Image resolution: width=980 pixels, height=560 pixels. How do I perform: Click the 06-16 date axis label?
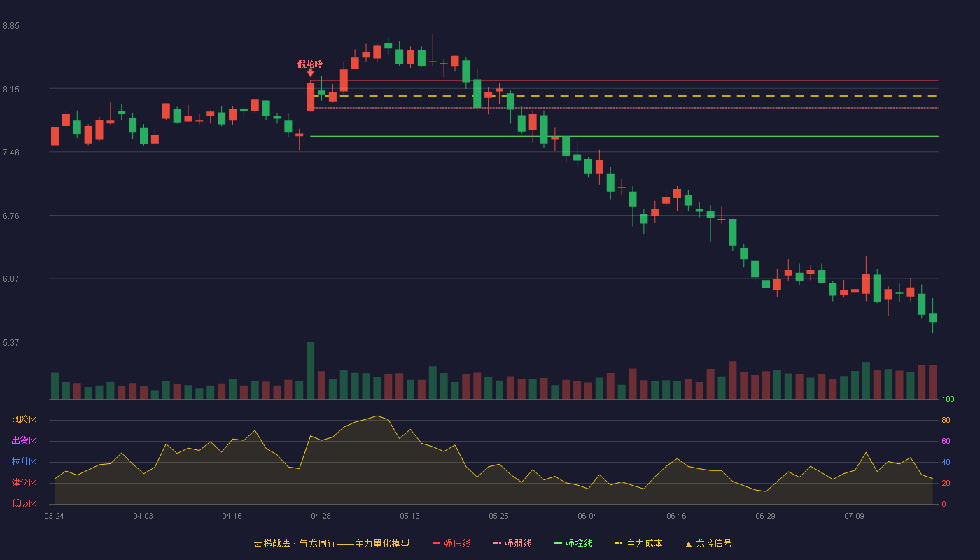tap(676, 516)
